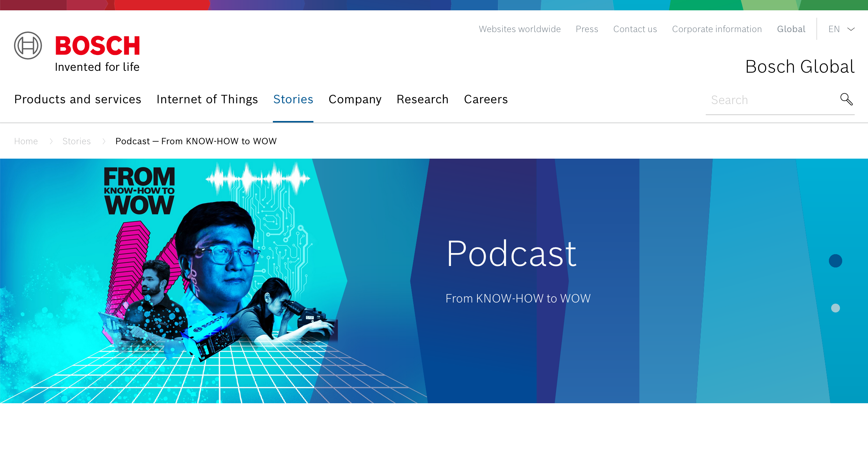Image resolution: width=868 pixels, height=470 pixels.
Task: Go to Home in the breadcrumb
Action: click(x=26, y=141)
